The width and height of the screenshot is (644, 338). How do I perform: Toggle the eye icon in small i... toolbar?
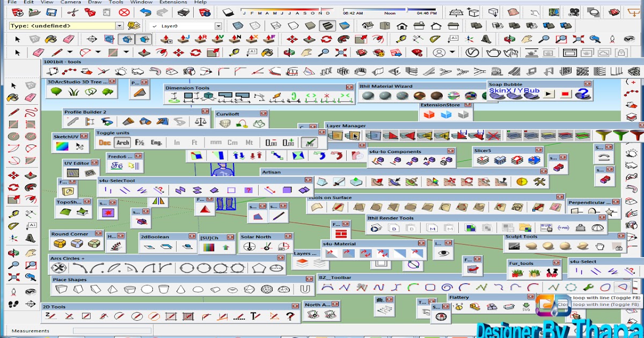tap(443, 253)
